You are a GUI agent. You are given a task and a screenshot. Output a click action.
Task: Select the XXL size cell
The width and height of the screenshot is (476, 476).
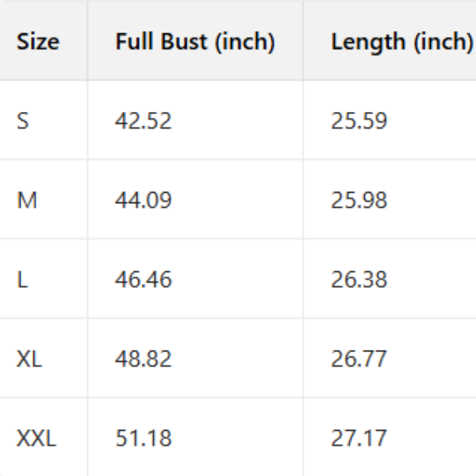(36, 438)
